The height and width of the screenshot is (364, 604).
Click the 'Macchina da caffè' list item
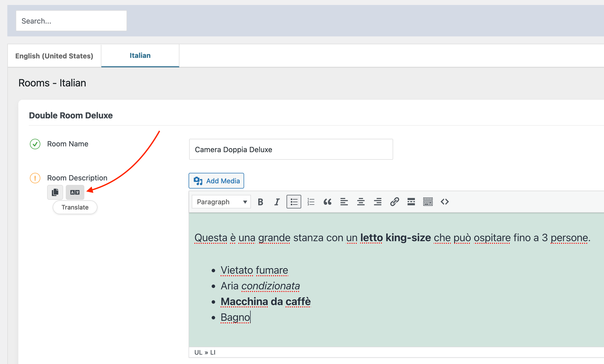pos(266,302)
